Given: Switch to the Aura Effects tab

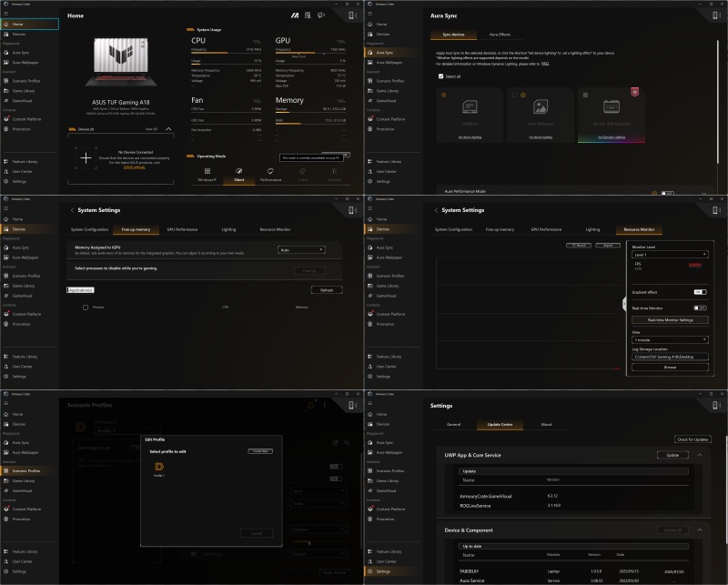Looking at the screenshot, I should coord(500,34).
